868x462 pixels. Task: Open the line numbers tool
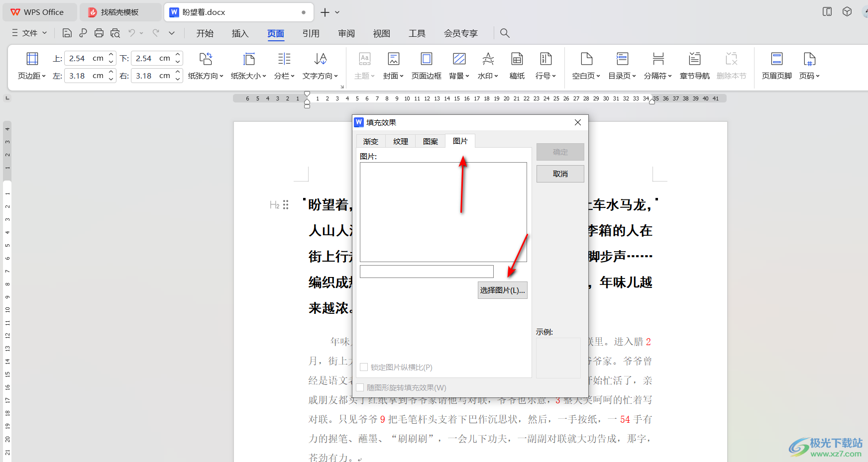tap(545, 66)
